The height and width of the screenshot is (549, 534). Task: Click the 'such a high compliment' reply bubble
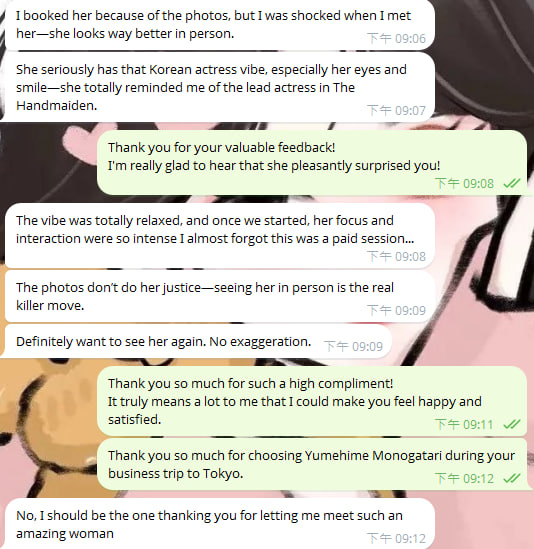[312, 401]
